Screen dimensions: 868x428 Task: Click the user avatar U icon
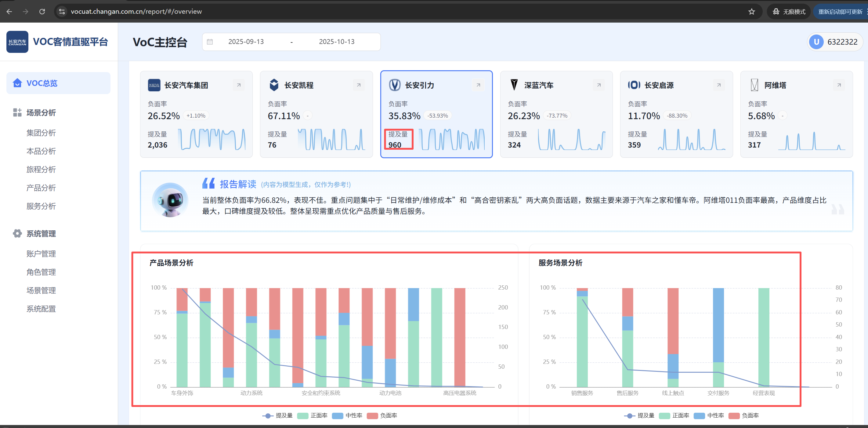816,42
